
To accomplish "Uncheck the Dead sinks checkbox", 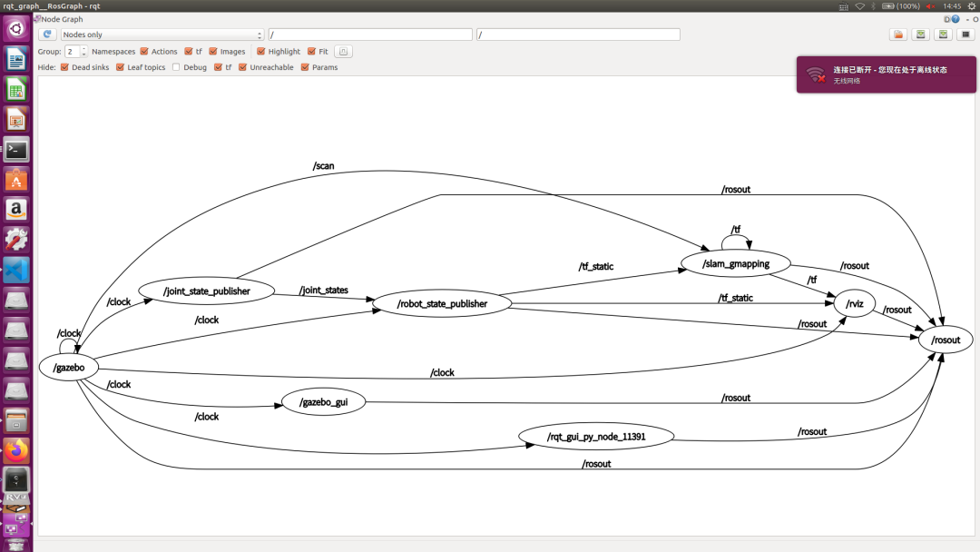I will (64, 67).
